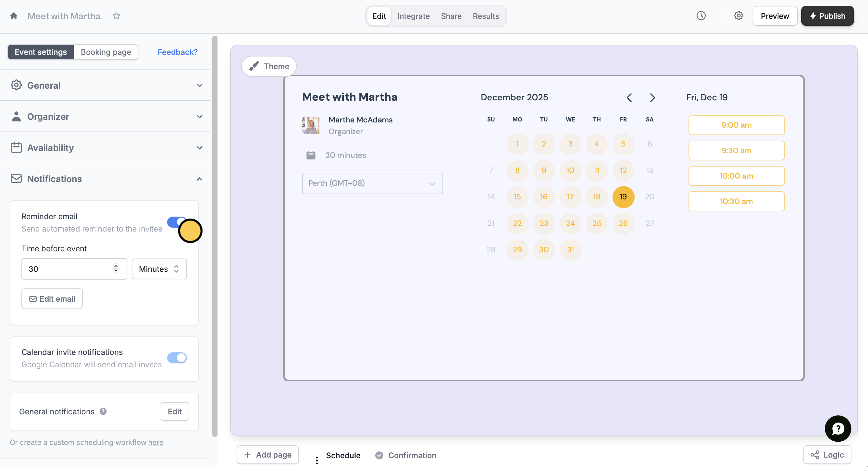The image size is (868, 467).
Task: Open version history clock icon
Action: click(x=701, y=16)
